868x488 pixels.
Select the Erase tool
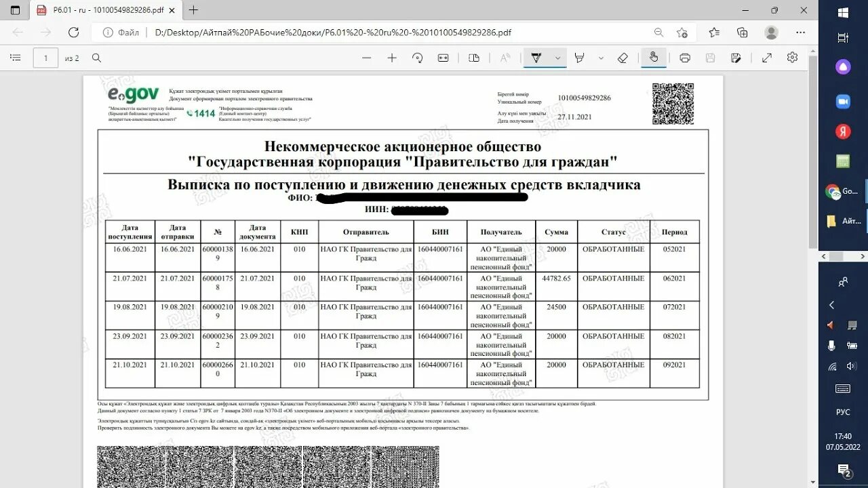tap(623, 58)
